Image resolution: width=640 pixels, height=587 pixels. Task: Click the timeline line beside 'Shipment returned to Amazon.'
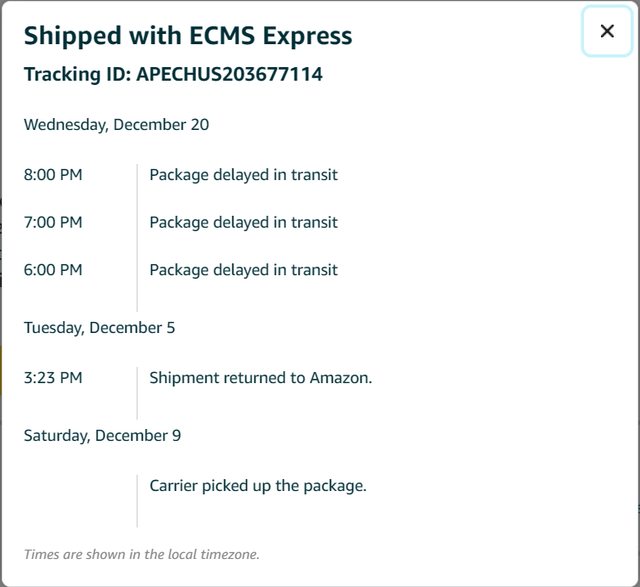137,392
